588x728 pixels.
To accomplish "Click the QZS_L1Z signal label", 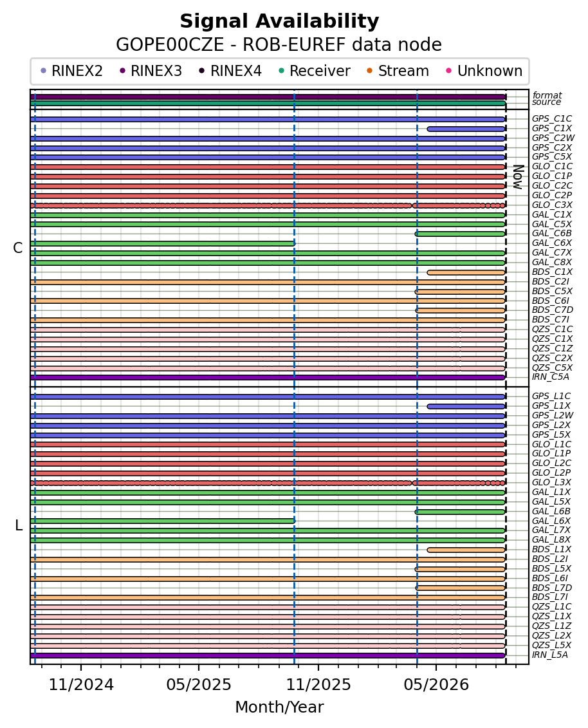I will click(552, 626).
